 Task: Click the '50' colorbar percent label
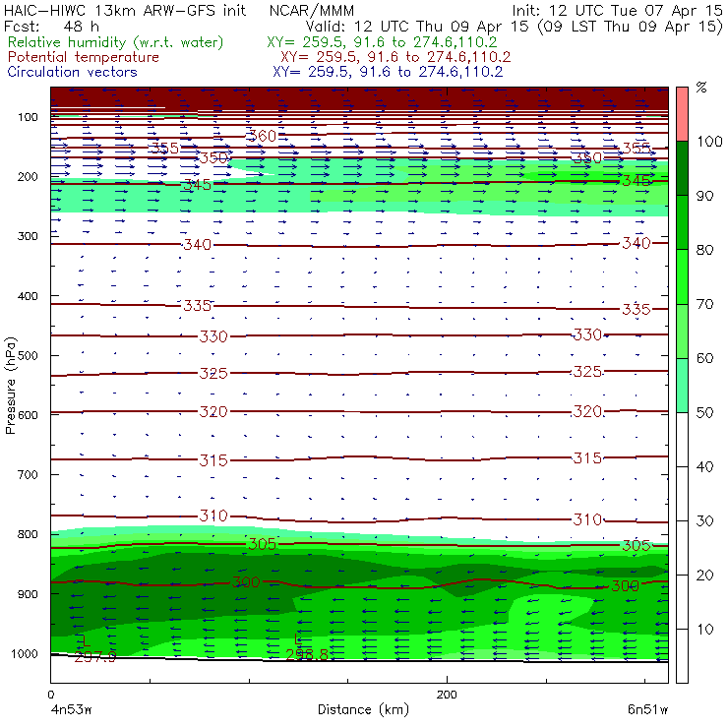pyautogui.click(x=704, y=413)
